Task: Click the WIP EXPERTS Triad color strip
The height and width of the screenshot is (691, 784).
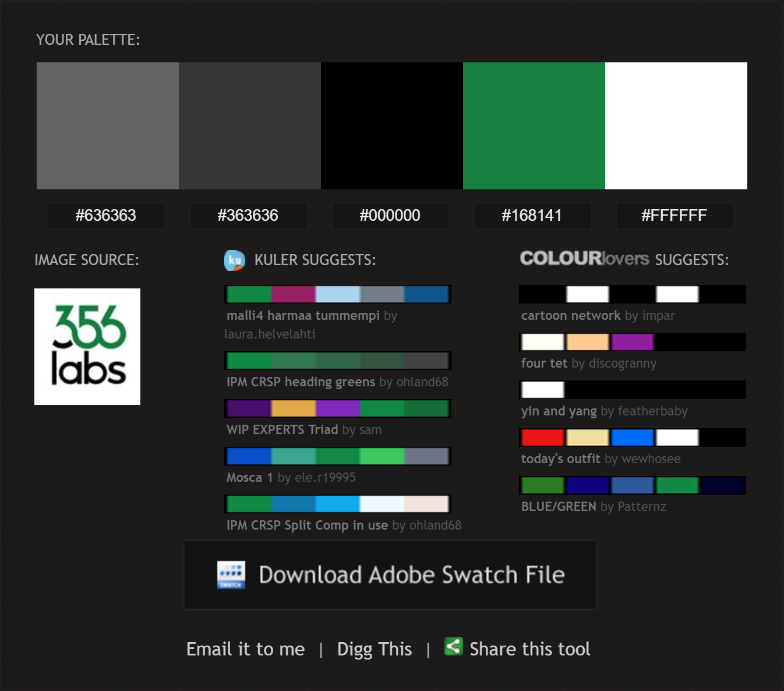Action: click(x=338, y=408)
